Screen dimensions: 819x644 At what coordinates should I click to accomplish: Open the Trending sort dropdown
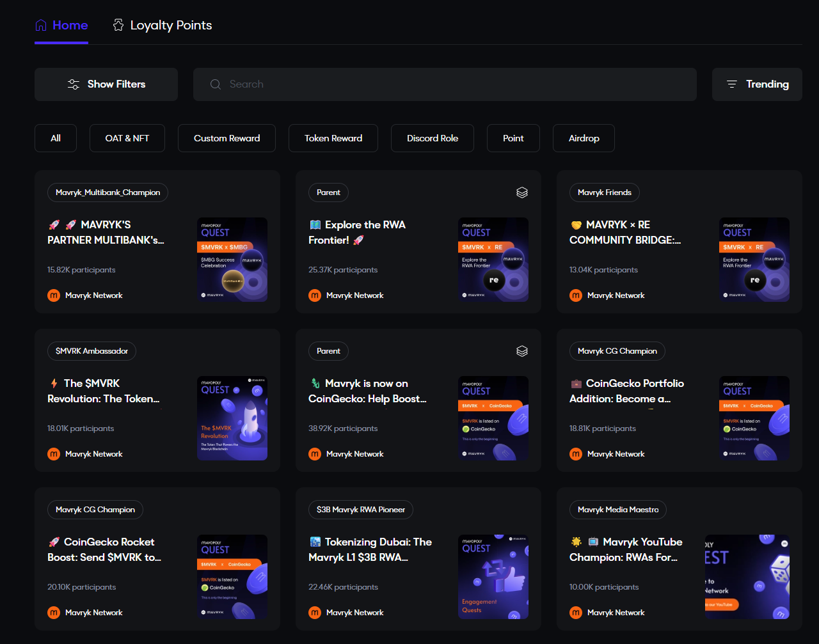tap(757, 84)
